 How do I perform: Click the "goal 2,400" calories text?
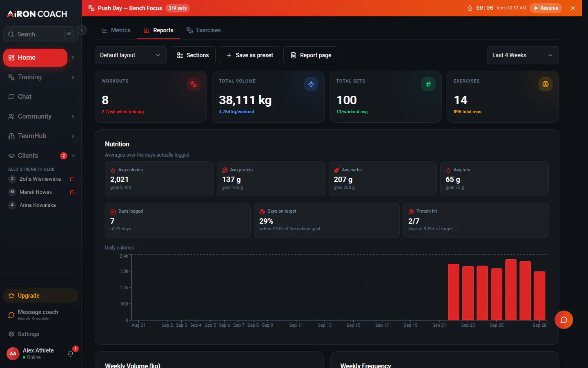click(x=120, y=188)
